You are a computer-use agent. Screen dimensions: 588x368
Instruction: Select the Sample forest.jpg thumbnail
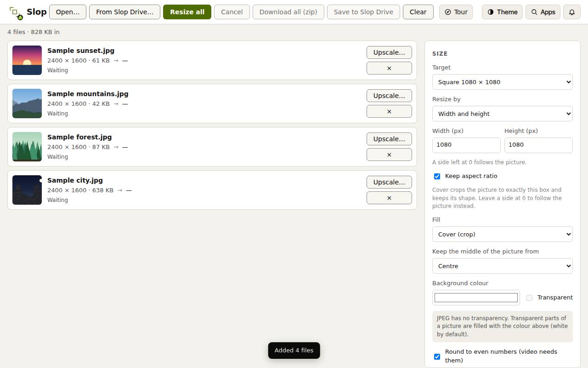(27, 147)
